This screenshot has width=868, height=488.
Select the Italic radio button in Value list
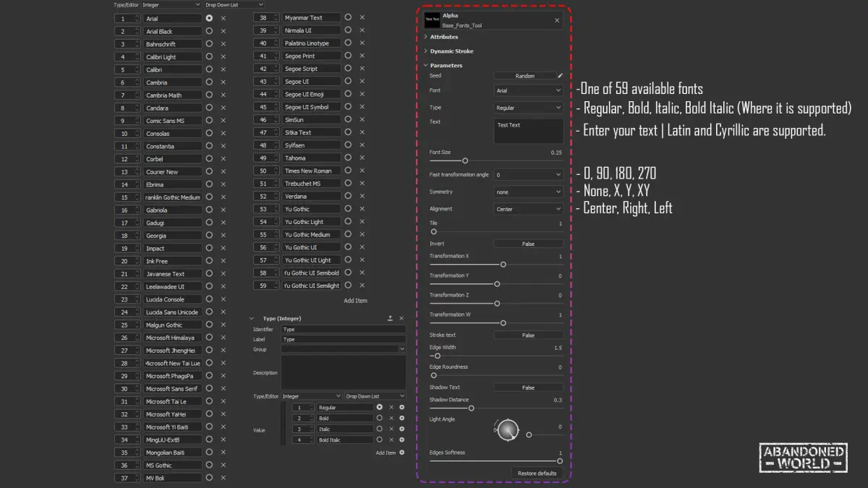379,429
